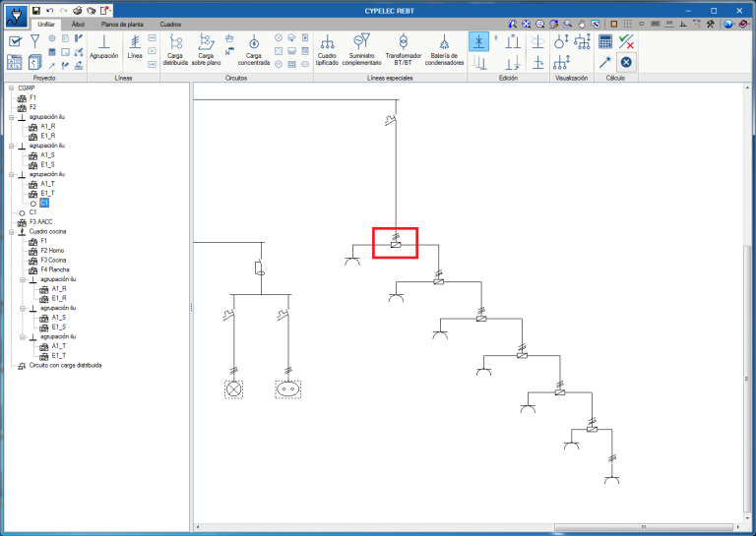
Task: Toggle the highlighted Edición mode button
Action: coord(478,41)
